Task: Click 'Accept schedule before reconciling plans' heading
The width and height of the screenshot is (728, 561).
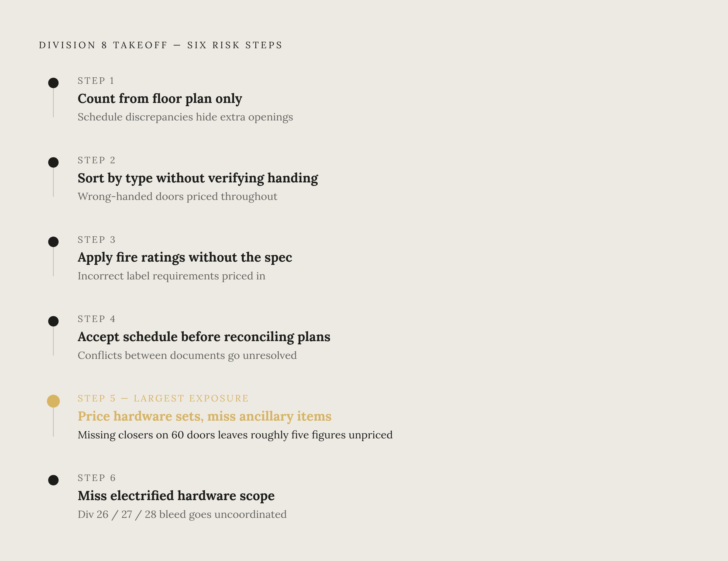Action: point(204,337)
